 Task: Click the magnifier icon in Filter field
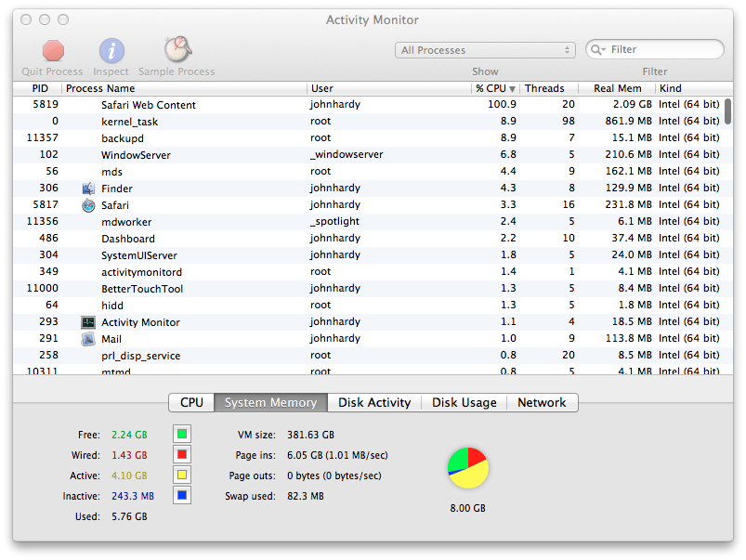click(x=597, y=49)
